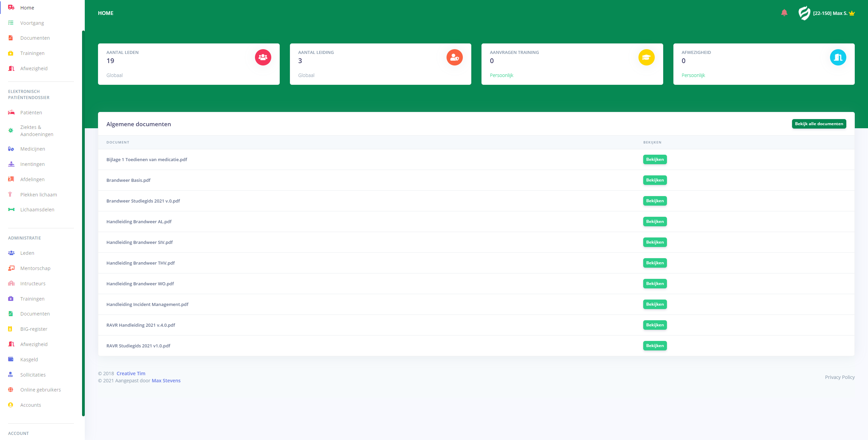Click Online gebruikers globe icon
The width and height of the screenshot is (868, 440).
[x=11, y=390]
